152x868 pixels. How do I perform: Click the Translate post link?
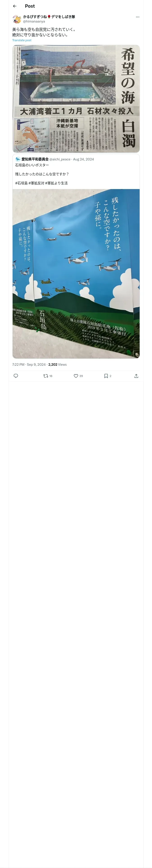pyautogui.click(x=22, y=40)
